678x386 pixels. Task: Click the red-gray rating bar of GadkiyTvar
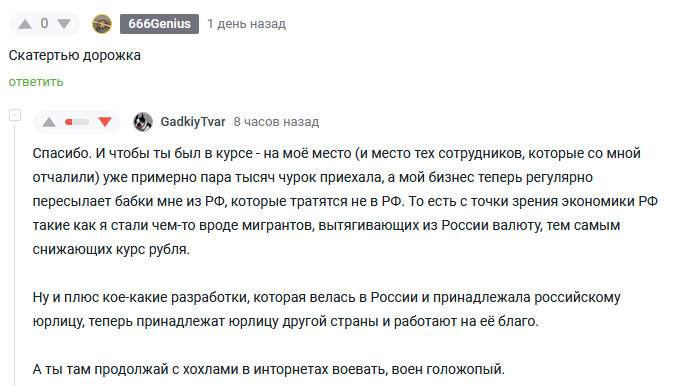point(77,122)
